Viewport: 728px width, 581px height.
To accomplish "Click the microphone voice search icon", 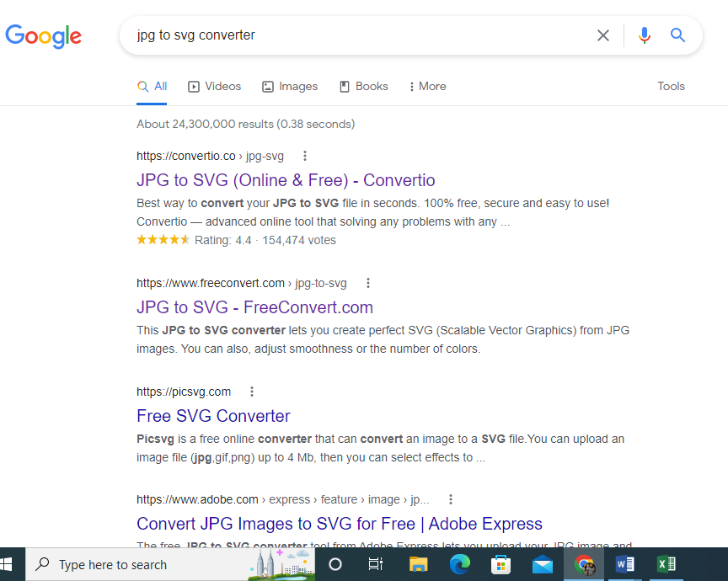I will (644, 35).
